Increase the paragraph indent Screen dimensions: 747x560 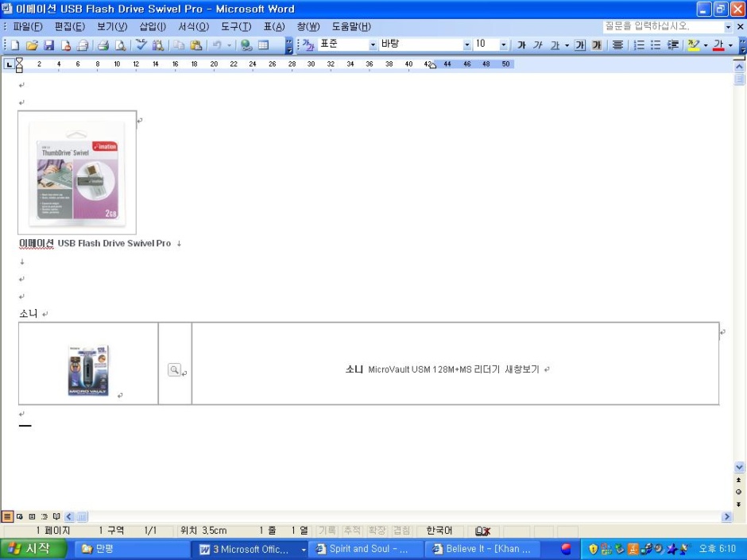point(672,45)
